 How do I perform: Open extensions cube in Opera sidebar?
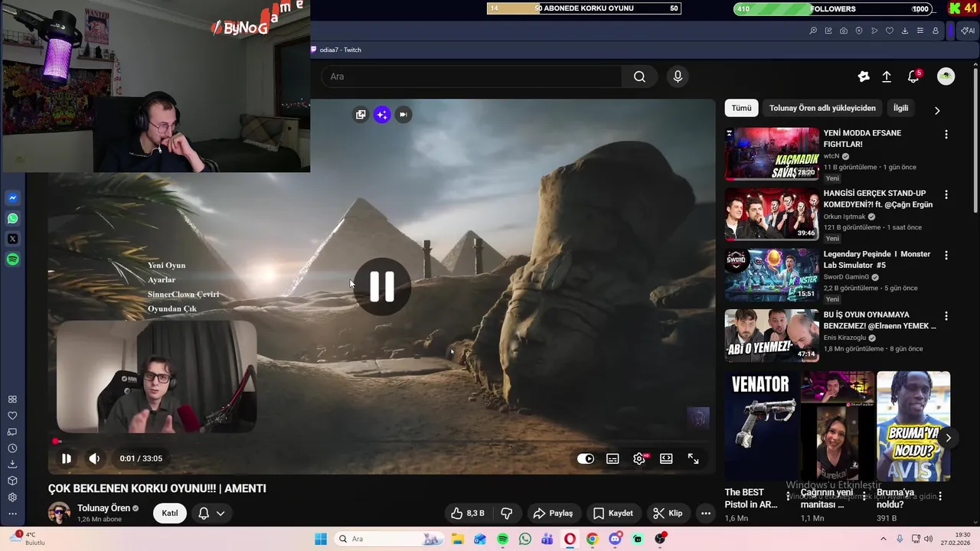pyautogui.click(x=12, y=481)
